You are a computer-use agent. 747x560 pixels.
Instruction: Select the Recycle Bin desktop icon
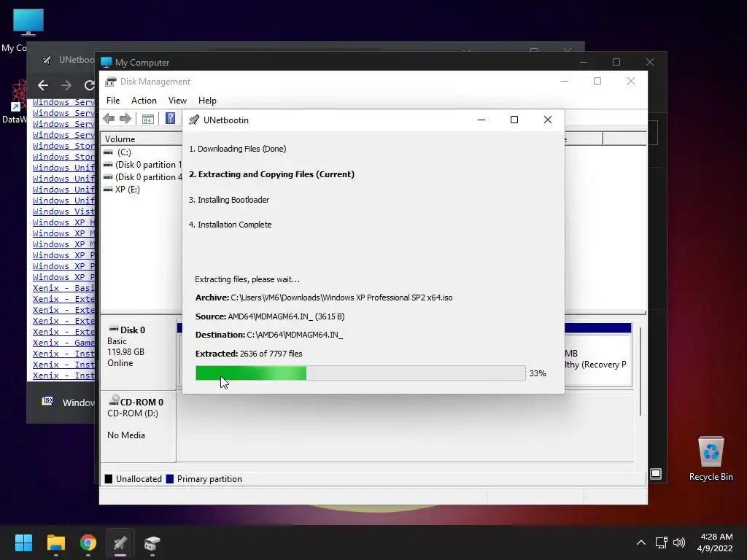[711, 451]
